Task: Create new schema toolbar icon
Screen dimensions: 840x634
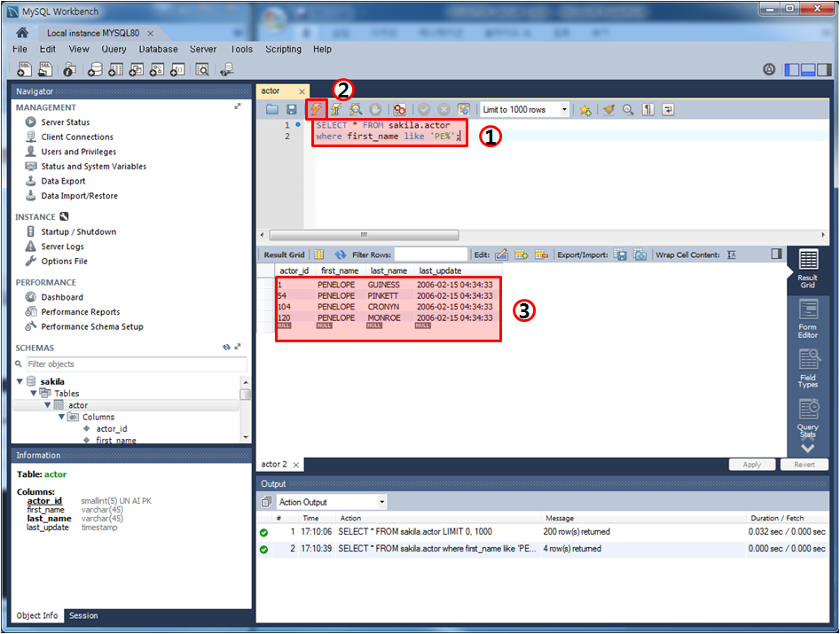Action: coord(95,70)
